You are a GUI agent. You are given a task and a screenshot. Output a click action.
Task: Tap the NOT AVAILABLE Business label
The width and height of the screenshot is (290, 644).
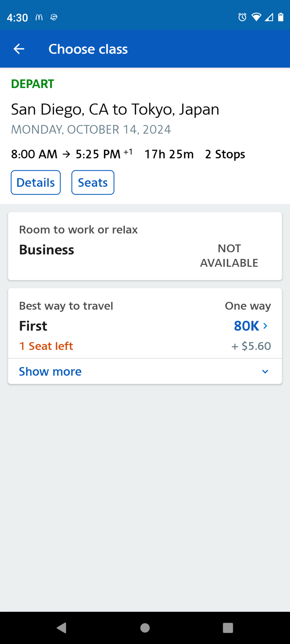[x=229, y=256]
